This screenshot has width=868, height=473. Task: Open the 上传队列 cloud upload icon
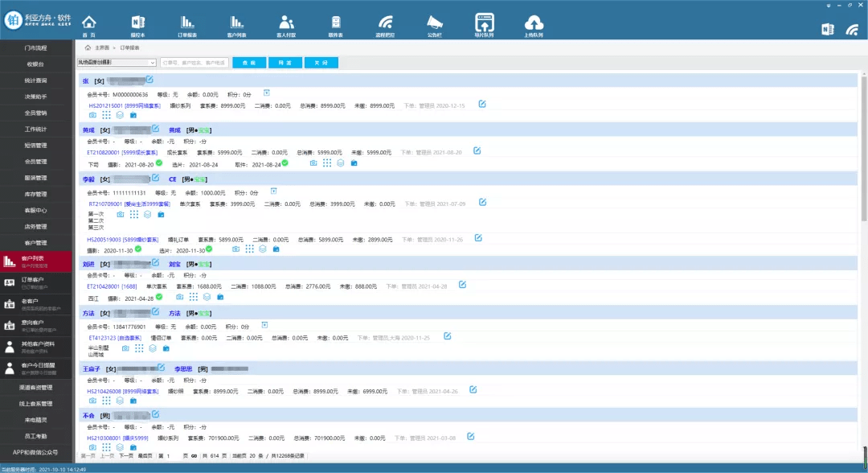tap(534, 26)
